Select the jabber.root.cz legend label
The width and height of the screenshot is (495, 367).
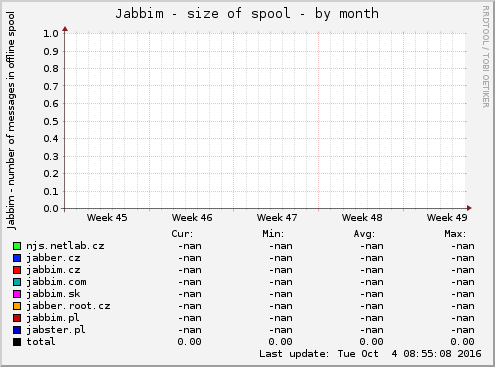pos(68,306)
